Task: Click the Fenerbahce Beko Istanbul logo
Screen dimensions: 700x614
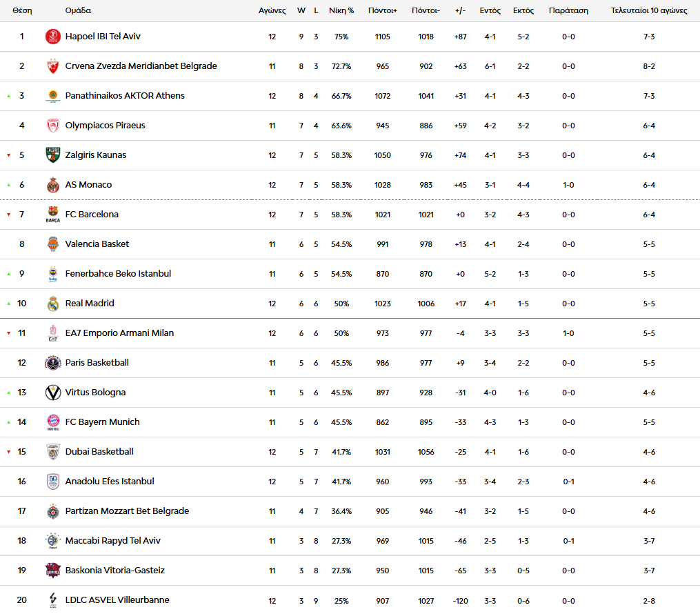Action: (x=53, y=274)
